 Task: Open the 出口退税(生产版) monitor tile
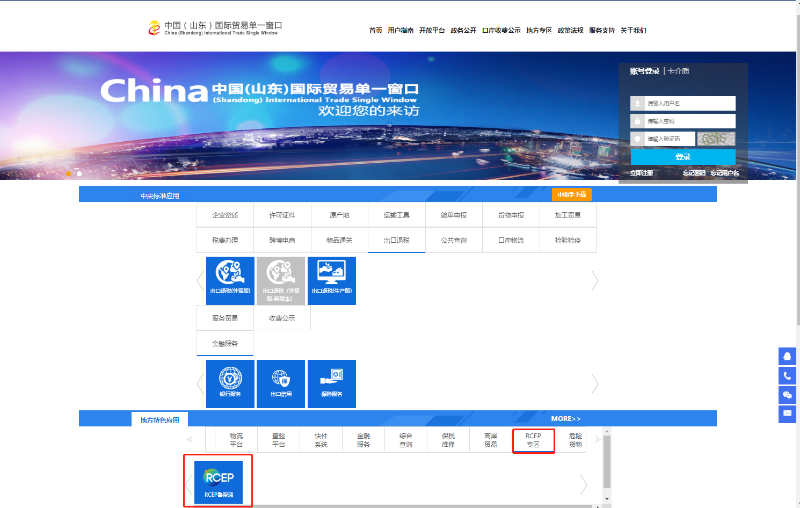click(332, 281)
